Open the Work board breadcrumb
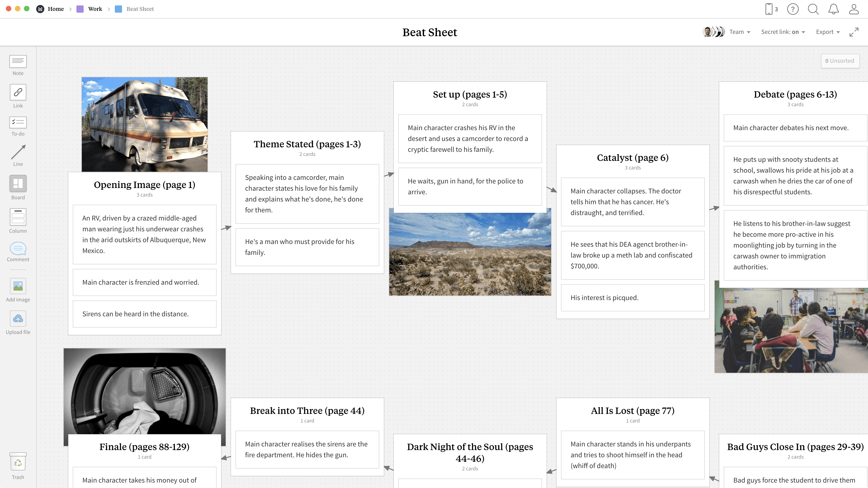868x488 pixels. 95,9
